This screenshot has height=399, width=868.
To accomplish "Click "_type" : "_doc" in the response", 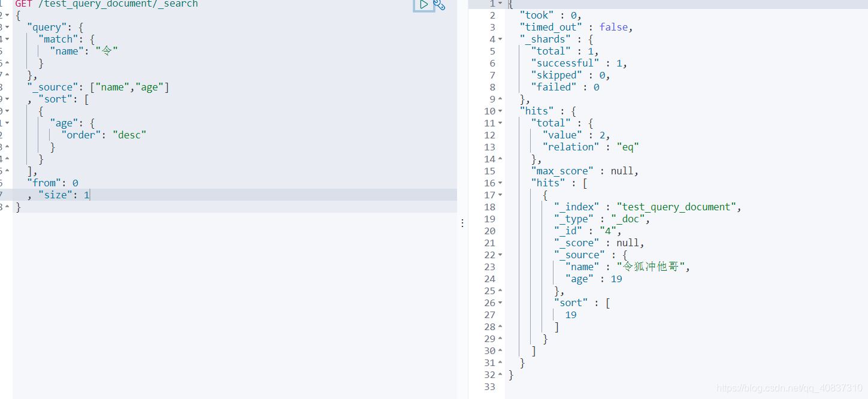I will [x=602, y=219].
